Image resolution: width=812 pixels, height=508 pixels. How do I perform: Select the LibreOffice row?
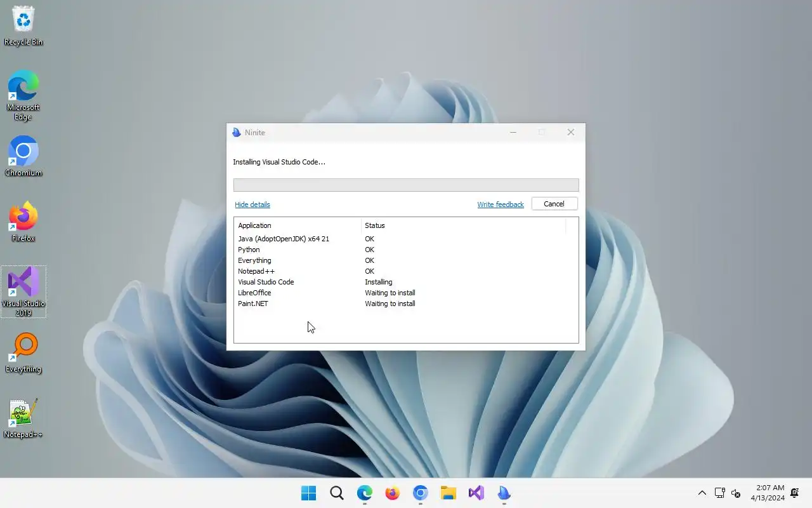pyautogui.click(x=406, y=293)
